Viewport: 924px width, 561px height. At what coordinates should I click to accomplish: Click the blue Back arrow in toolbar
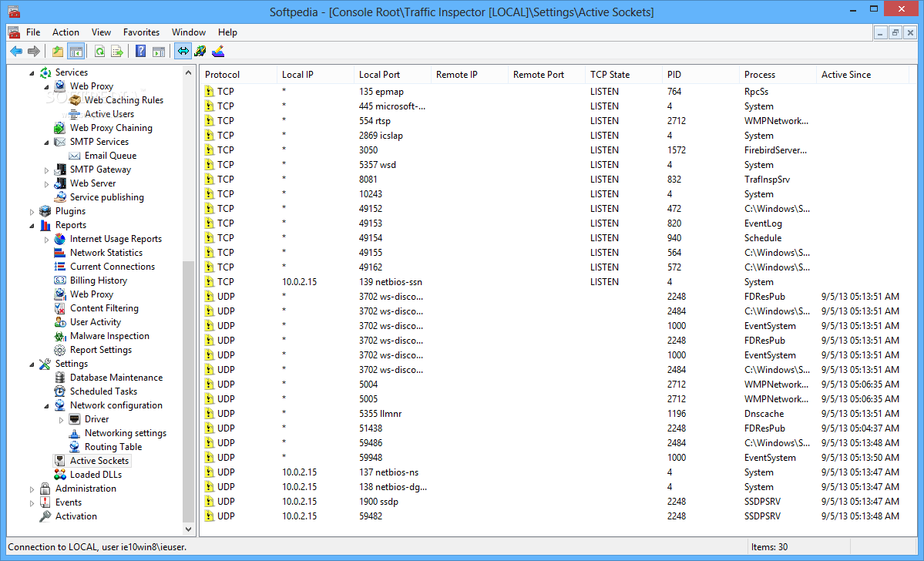tap(16, 52)
